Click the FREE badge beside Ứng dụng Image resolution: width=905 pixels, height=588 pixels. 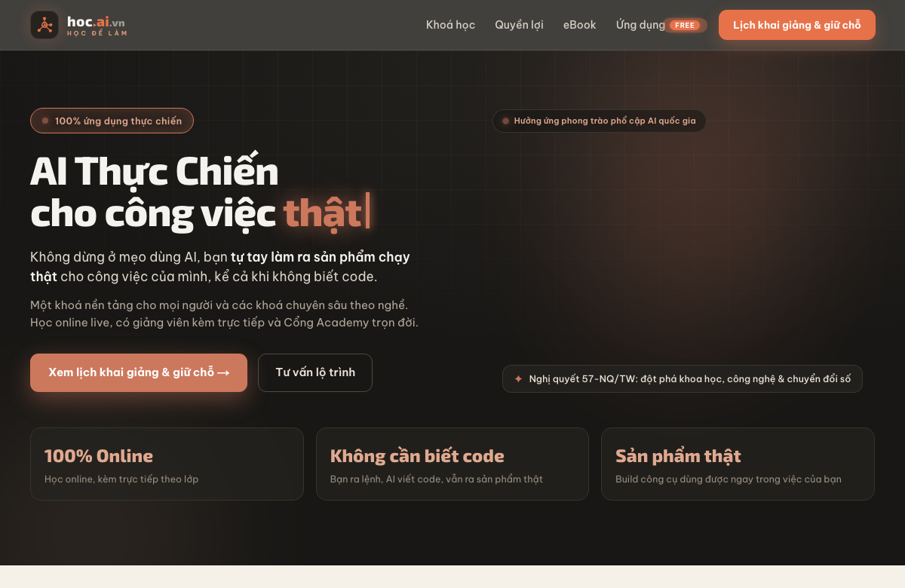pos(685,25)
